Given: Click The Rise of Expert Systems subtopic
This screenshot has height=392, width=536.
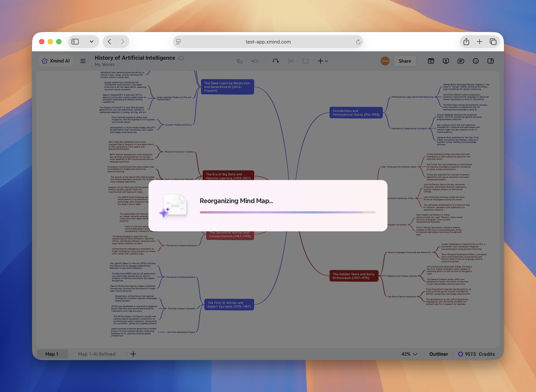Looking at the screenshot, I should click(181, 309).
